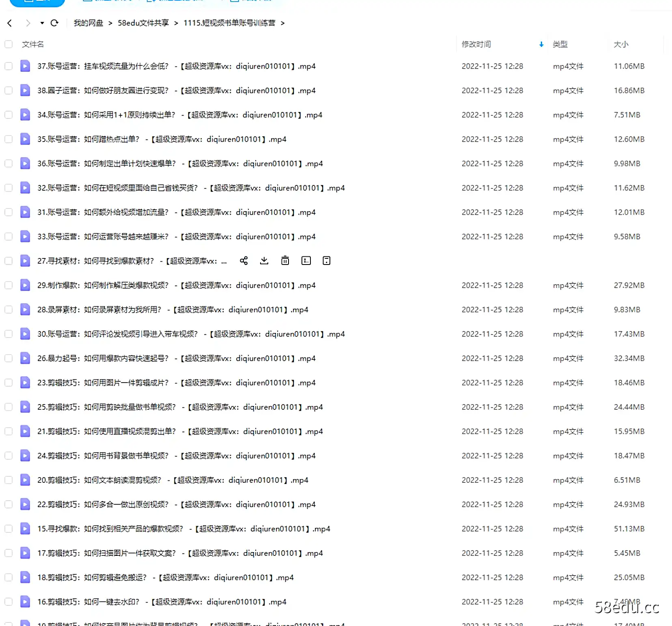This screenshot has width=672, height=626.
Task: Open file 25.剪辑技巧：如何用剪映批量做书单视频
Action: tap(180, 407)
